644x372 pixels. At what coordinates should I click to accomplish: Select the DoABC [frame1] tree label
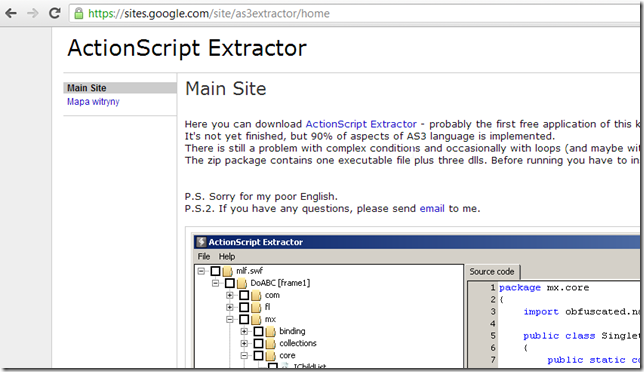coord(281,283)
